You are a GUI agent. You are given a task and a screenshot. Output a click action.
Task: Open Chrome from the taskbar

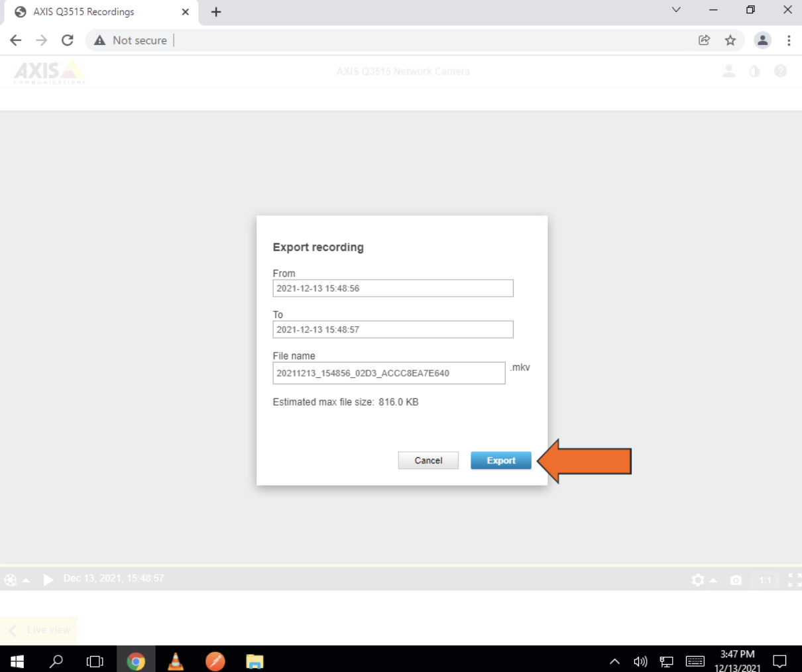tap(136, 660)
